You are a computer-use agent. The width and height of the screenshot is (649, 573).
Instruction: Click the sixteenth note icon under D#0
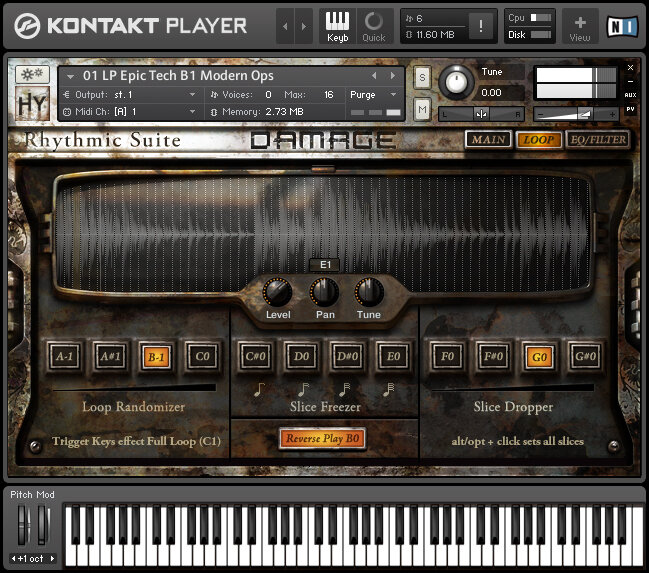coord(345,390)
